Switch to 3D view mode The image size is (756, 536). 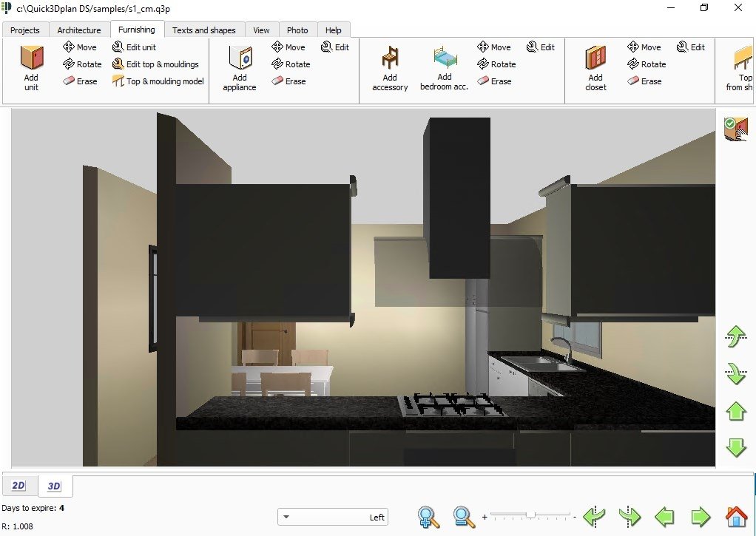click(x=55, y=486)
